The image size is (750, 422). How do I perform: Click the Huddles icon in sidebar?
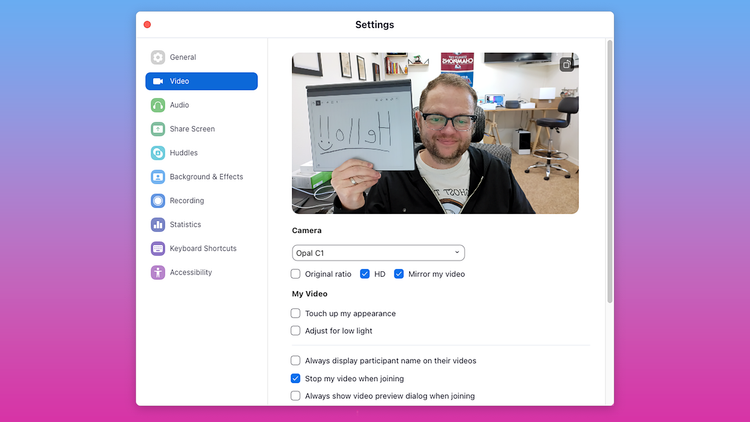158,153
